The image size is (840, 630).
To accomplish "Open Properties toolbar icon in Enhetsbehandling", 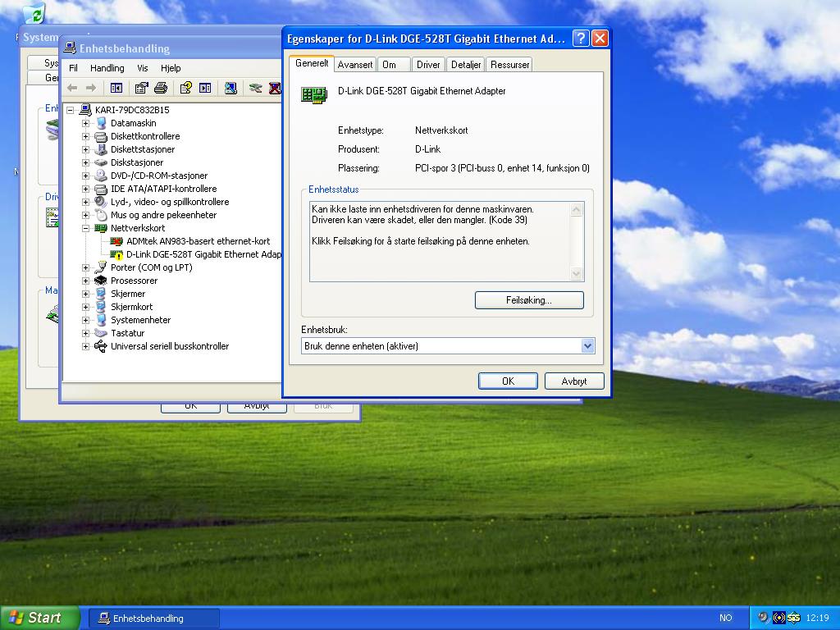I will (x=141, y=88).
